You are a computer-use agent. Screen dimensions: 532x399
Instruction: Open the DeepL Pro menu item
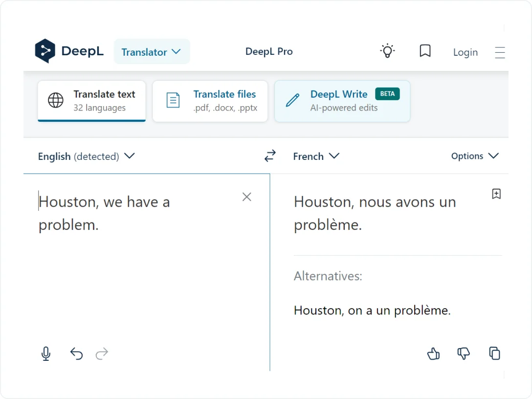(269, 51)
